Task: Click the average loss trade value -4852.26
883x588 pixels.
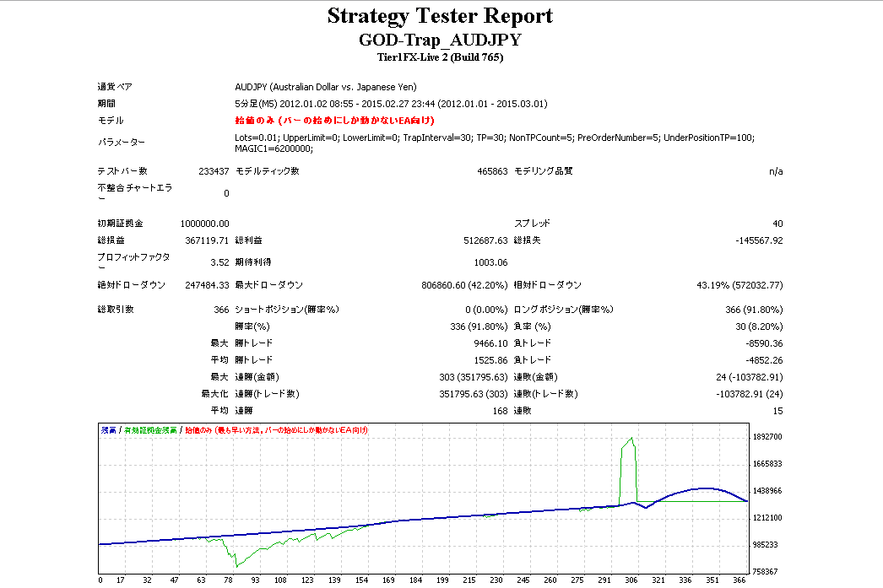Action: pos(764,360)
